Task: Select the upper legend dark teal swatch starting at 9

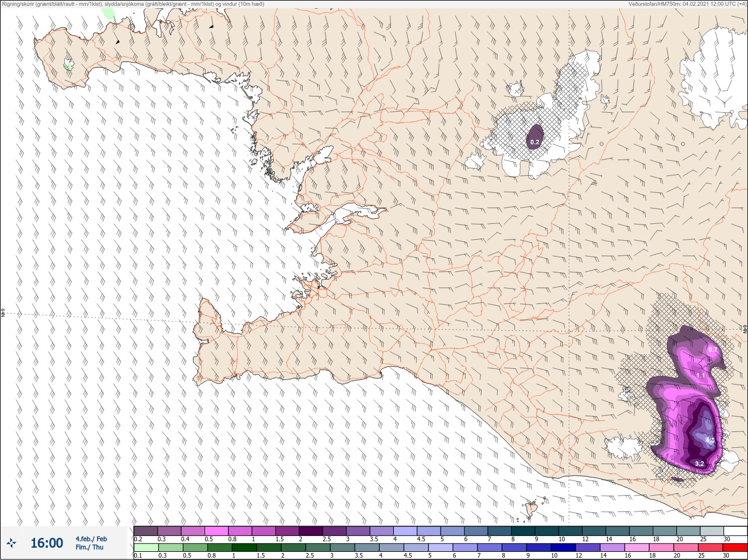Action: pyautogui.click(x=547, y=531)
